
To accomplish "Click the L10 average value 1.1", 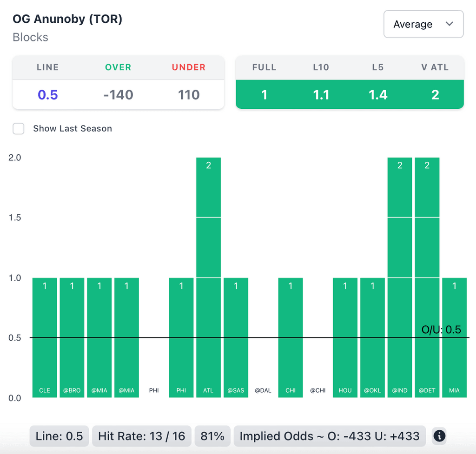I will [x=321, y=95].
